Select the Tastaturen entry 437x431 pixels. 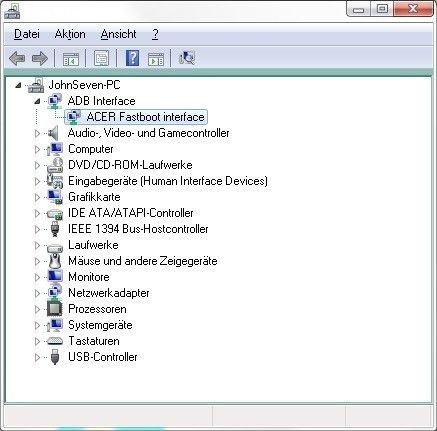pos(94,341)
